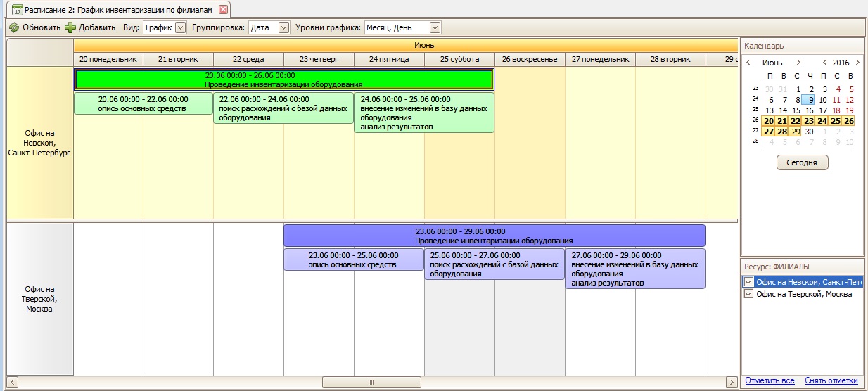This screenshot has width=868, height=391.
Task: Click the Обновить toolbar label
Action: click(x=42, y=27)
